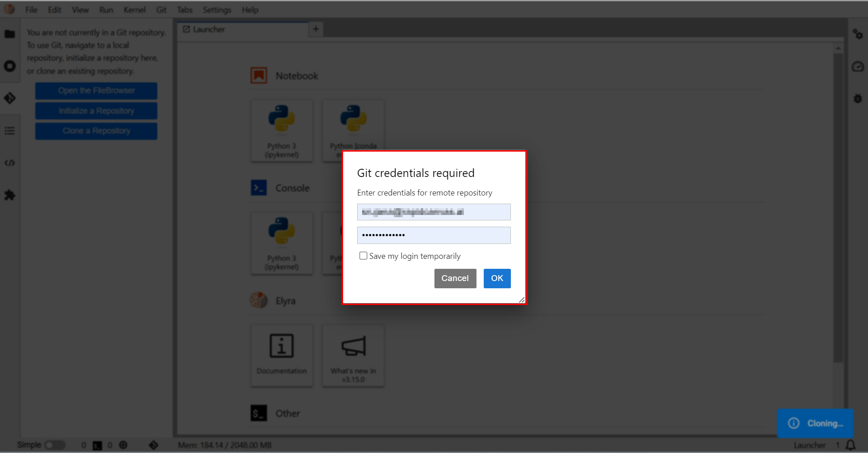Open Running Terminals and Kernels sidebar icon
This screenshot has width=868, height=453.
pyautogui.click(x=9, y=66)
